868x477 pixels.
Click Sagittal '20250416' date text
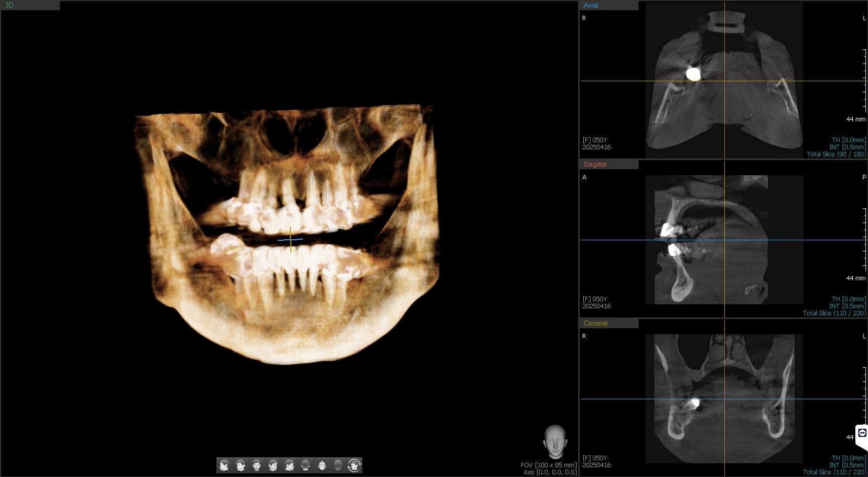pos(596,306)
